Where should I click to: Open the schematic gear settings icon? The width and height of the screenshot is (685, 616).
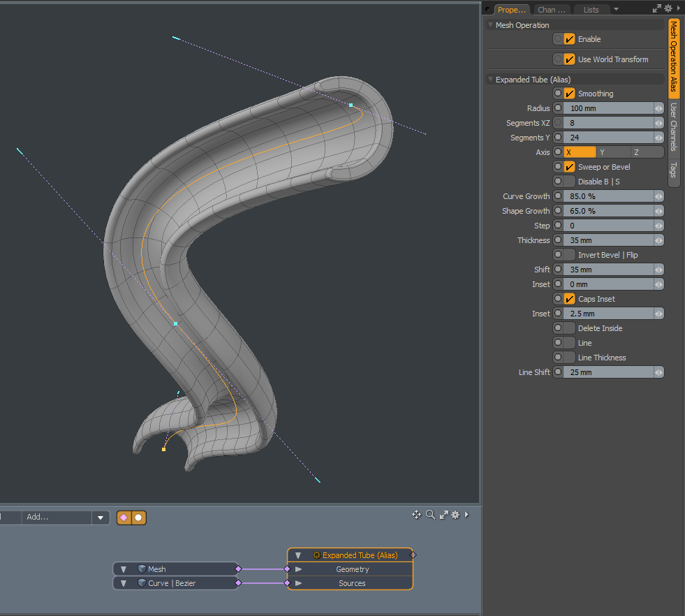tap(455, 515)
